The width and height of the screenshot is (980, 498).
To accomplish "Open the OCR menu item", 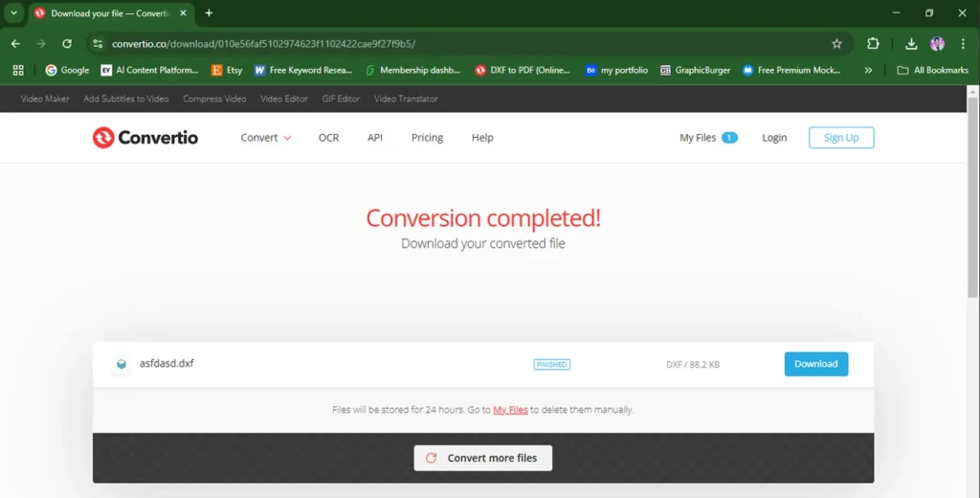I will pyautogui.click(x=328, y=138).
